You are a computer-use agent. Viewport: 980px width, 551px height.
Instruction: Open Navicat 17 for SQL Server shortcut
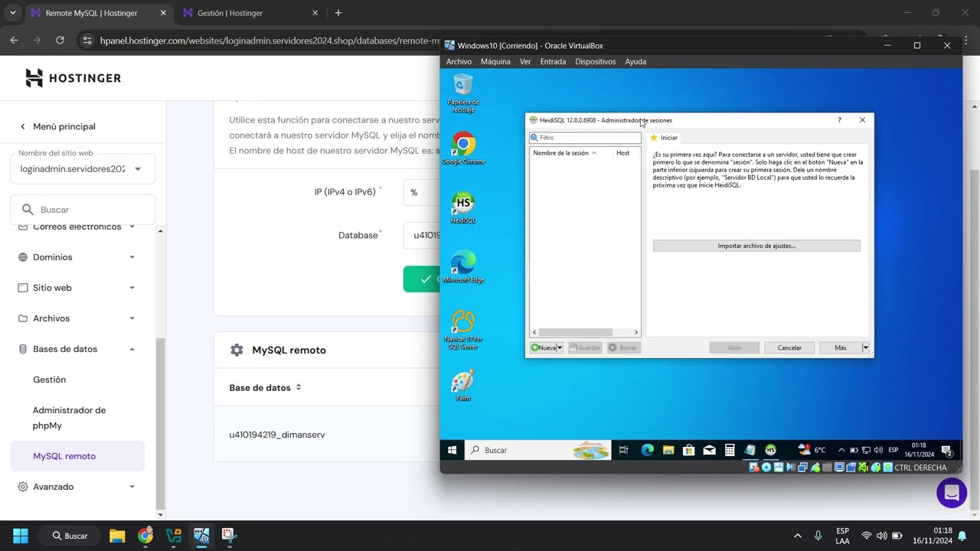point(463,330)
